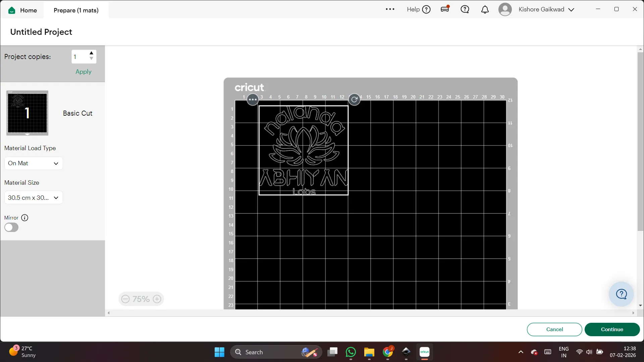Increase project copies with up arrow
Image resolution: width=644 pixels, height=362 pixels.
[x=91, y=53]
